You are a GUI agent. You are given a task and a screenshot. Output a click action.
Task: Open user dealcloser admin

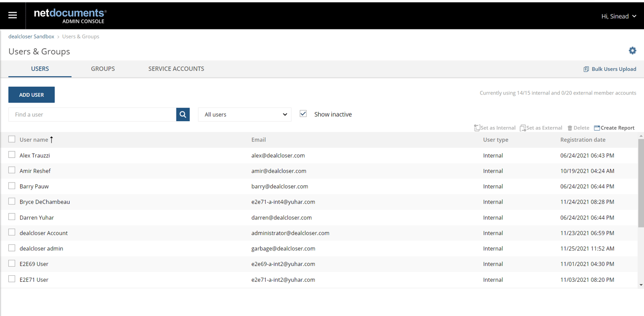41,249
